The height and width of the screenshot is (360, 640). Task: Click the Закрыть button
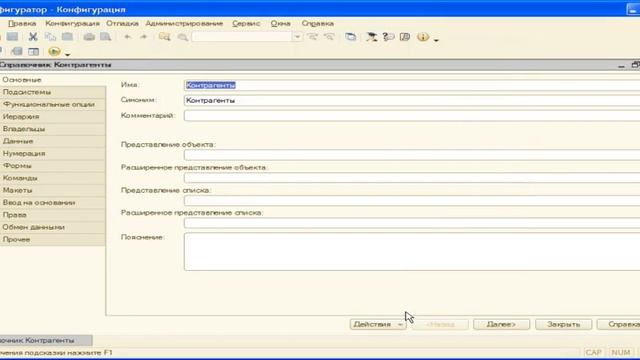click(563, 324)
